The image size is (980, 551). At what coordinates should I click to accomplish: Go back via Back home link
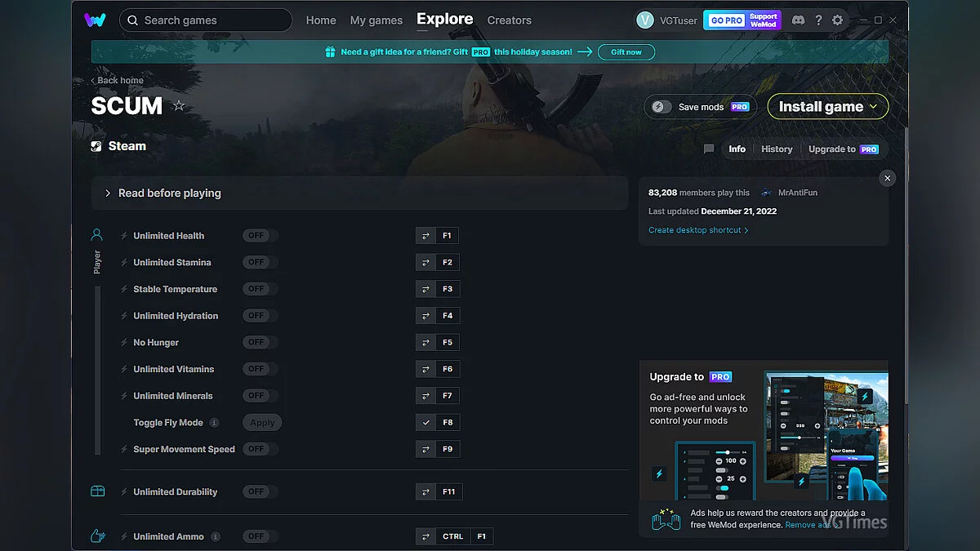click(x=118, y=80)
